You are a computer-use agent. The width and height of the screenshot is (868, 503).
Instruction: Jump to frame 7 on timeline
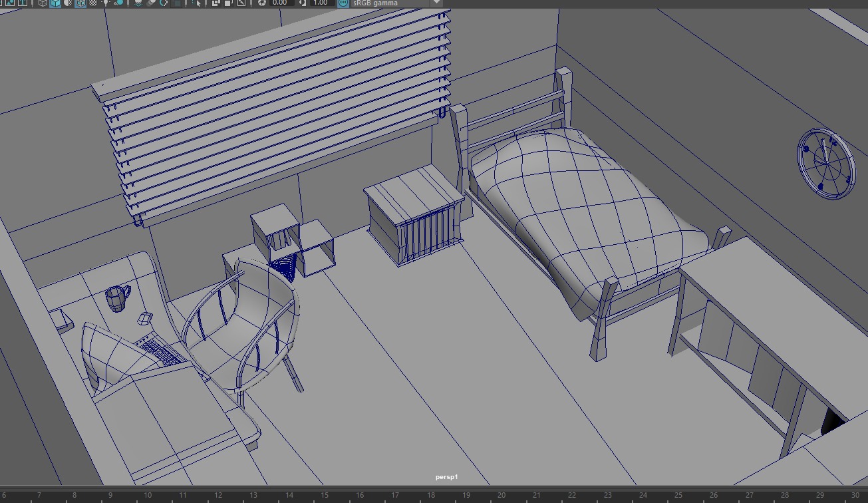click(39, 495)
